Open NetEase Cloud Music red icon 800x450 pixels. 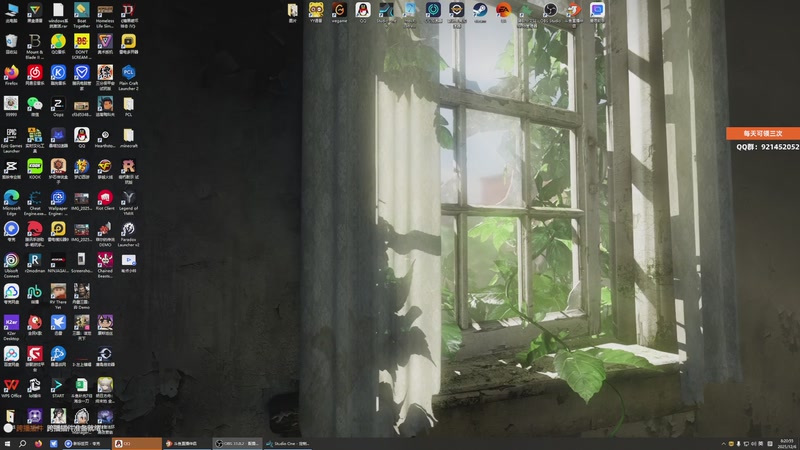[x=35, y=74]
